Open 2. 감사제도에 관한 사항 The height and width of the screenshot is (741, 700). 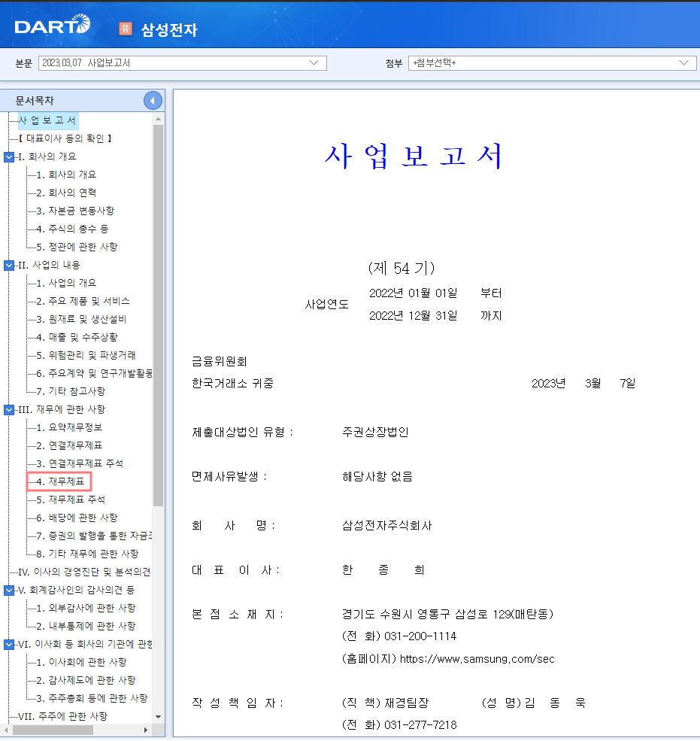click(x=86, y=680)
